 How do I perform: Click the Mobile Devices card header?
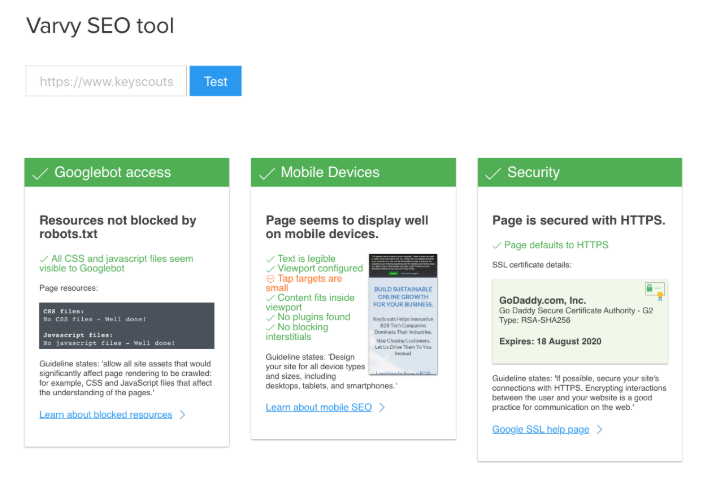click(353, 172)
